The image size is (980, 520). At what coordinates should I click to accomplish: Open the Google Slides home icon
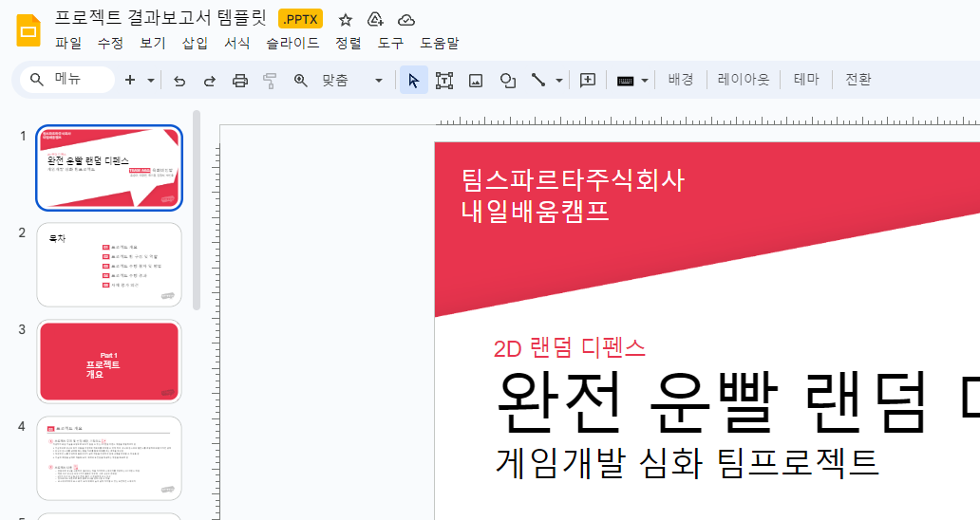click(x=28, y=29)
